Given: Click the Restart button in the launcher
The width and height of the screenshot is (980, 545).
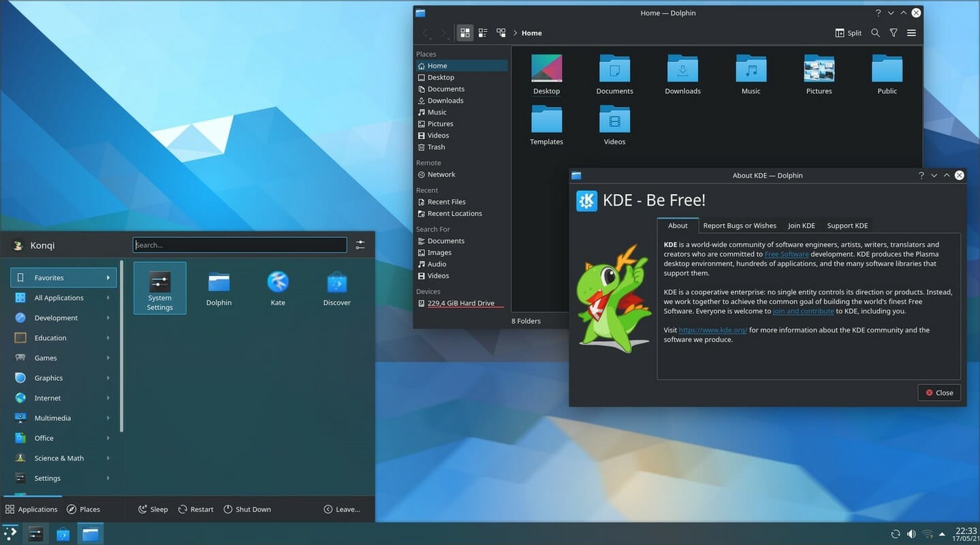Looking at the screenshot, I should point(196,509).
